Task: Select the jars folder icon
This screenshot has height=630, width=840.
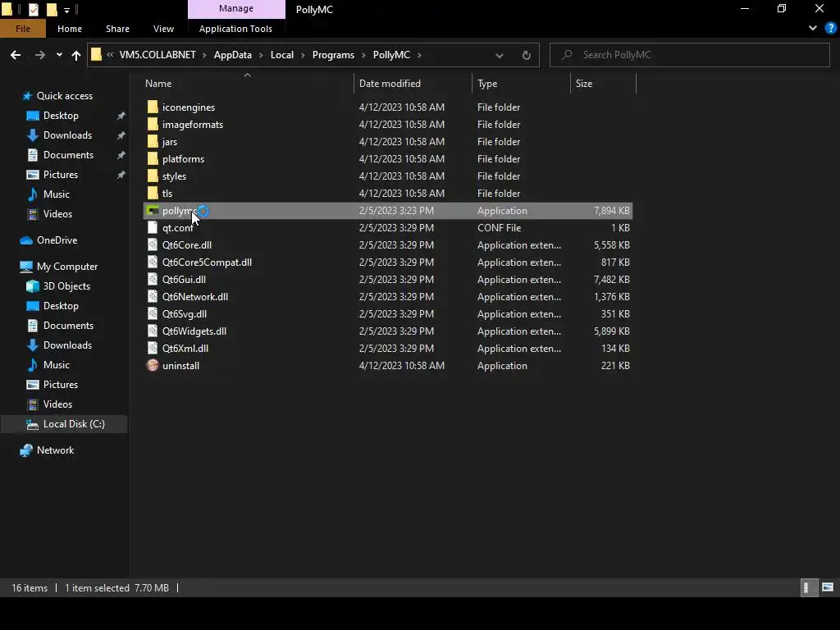Action: pos(153,141)
